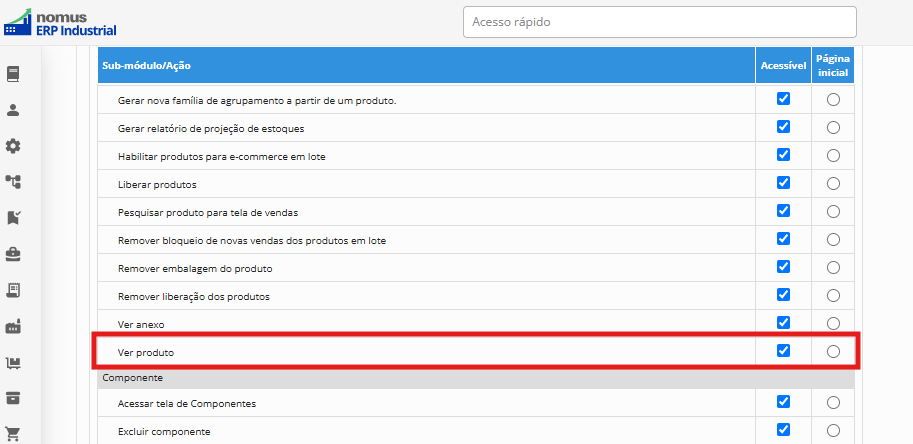The width and height of the screenshot is (913, 444).
Task: Click the Componente section header row
Action: 476,378
